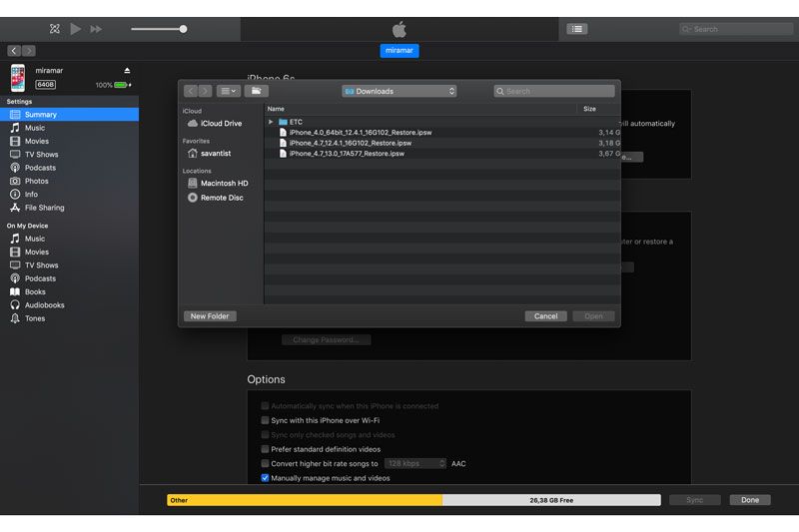Open Movies under Settings
The width and height of the screenshot is (799, 532).
click(x=69, y=141)
